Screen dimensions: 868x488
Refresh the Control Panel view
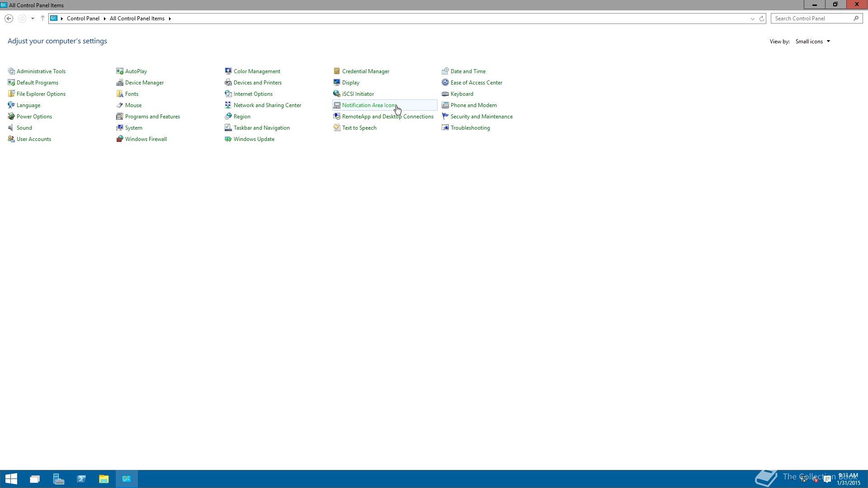pos(762,19)
